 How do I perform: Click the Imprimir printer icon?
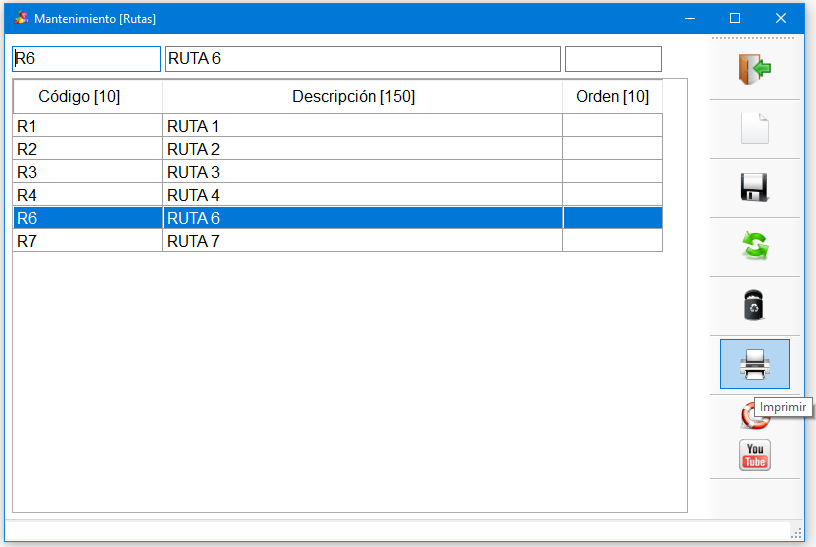click(x=755, y=364)
